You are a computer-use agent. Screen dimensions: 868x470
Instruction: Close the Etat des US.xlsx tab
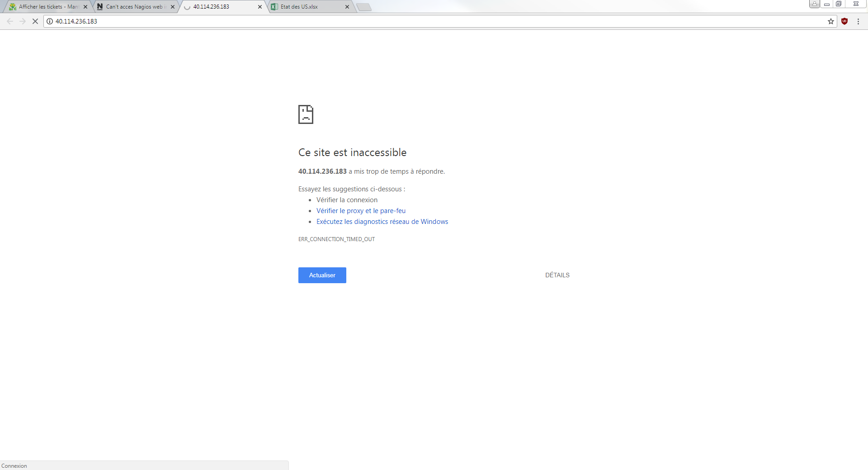347,7
